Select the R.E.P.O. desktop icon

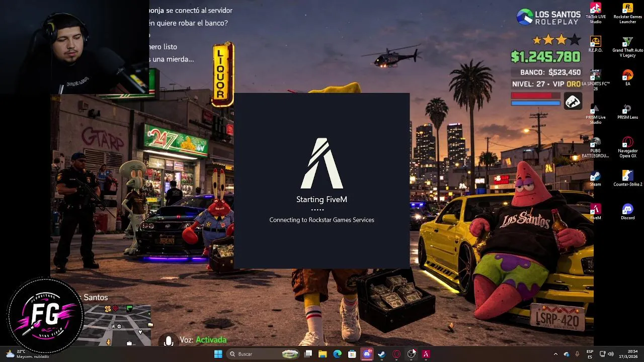tap(595, 44)
